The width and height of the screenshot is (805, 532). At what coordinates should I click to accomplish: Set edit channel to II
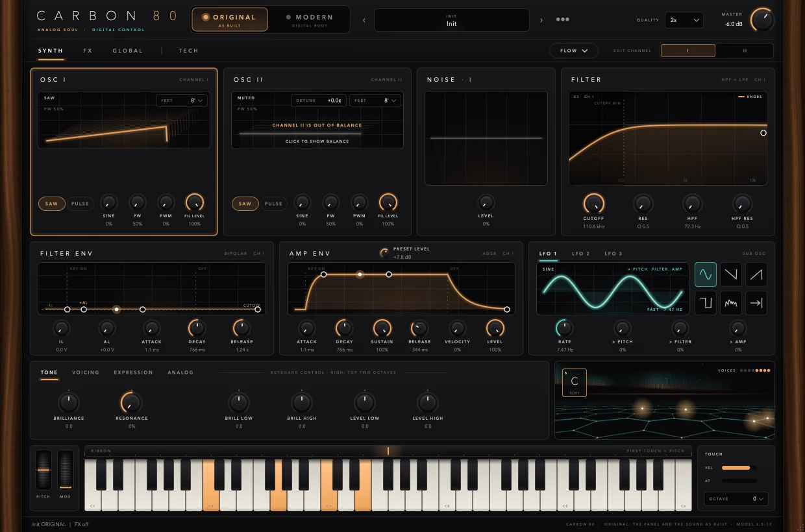pos(745,51)
